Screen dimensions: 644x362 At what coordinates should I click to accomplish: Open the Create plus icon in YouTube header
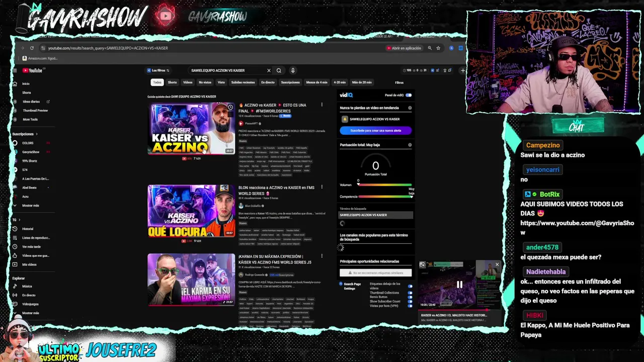click(462, 70)
